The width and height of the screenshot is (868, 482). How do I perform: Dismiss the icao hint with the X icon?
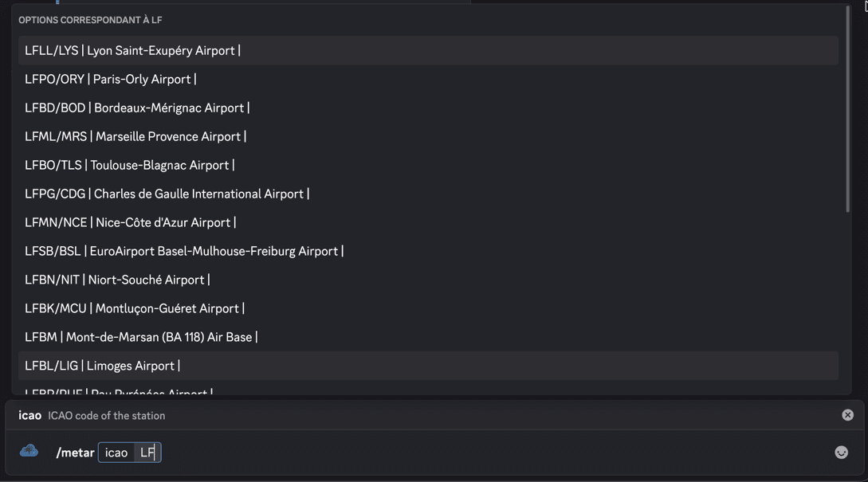(x=846, y=414)
